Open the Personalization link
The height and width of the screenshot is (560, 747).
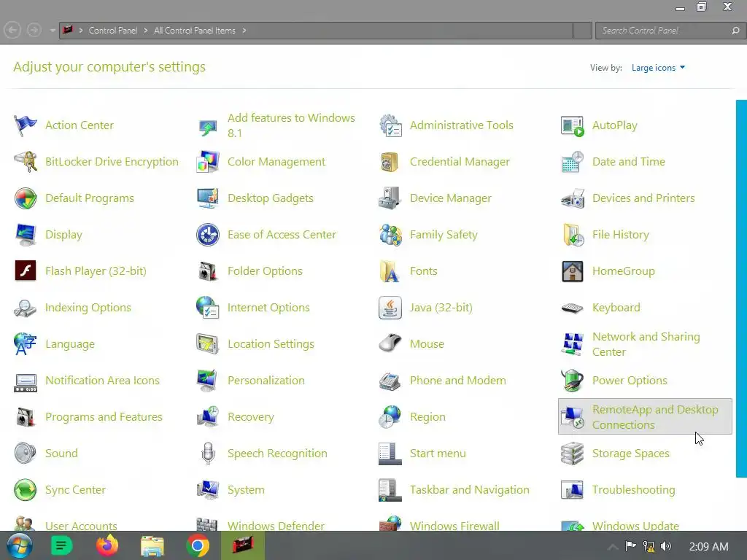[x=266, y=381]
